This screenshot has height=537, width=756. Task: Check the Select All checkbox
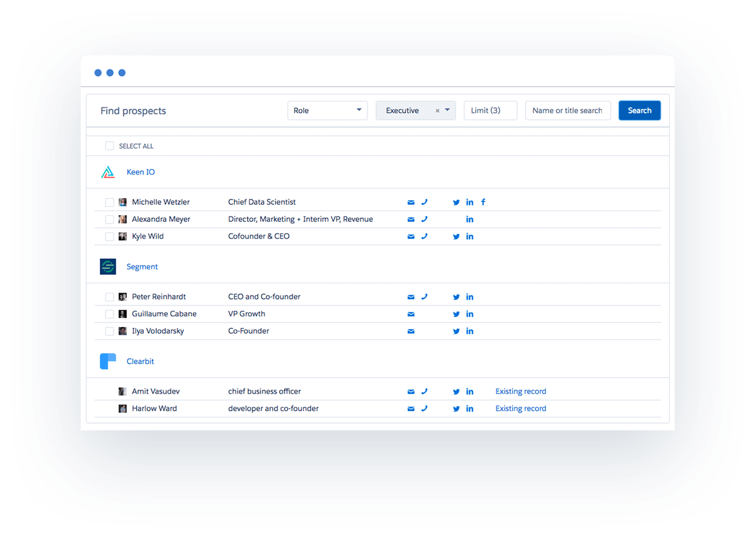coord(110,146)
